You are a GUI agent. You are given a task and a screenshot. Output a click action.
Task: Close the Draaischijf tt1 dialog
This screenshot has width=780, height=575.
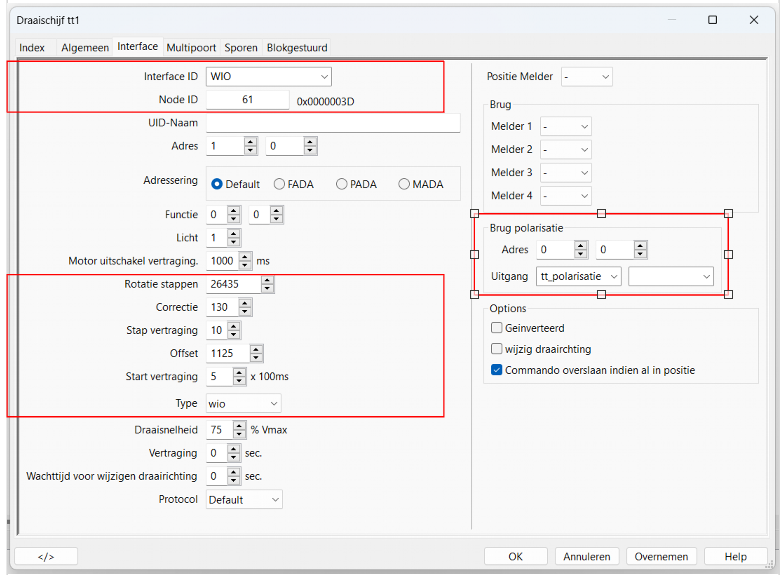[754, 20]
